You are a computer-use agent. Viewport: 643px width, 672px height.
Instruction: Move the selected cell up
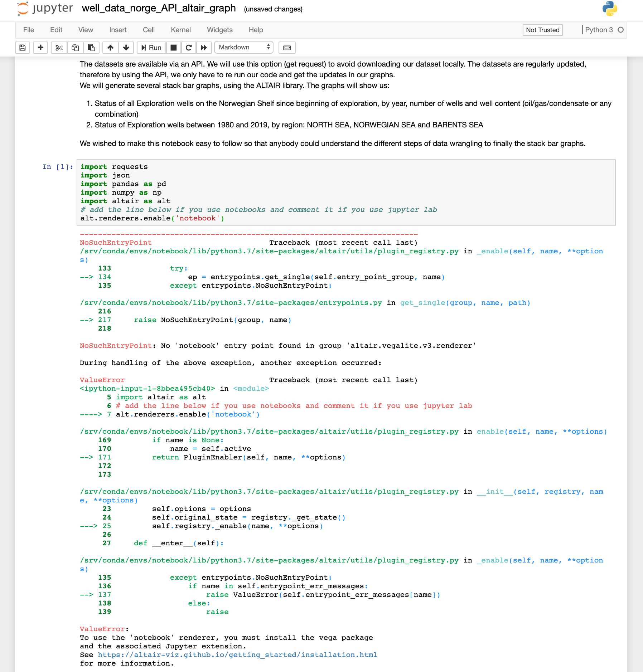(110, 47)
